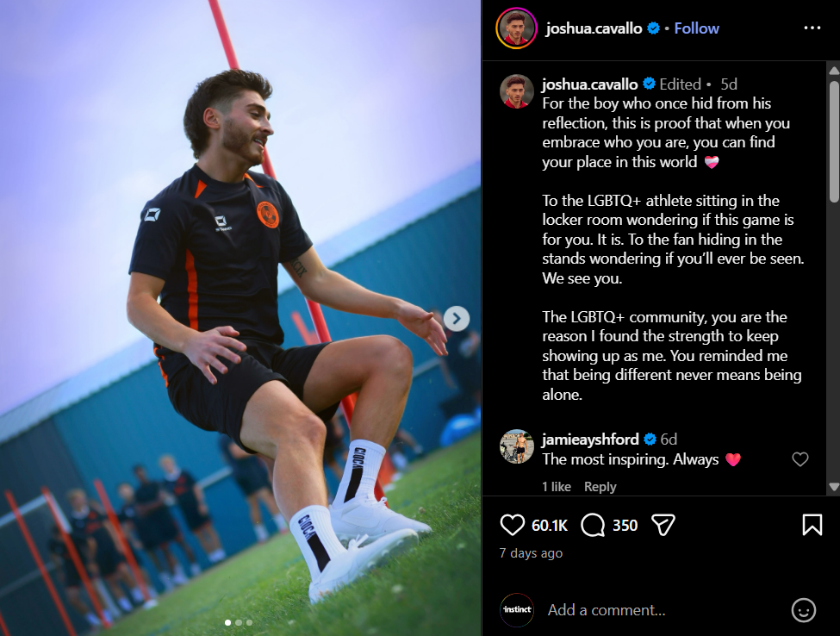Follow joshua.cavallo
840x636 pixels.
click(x=696, y=28)
